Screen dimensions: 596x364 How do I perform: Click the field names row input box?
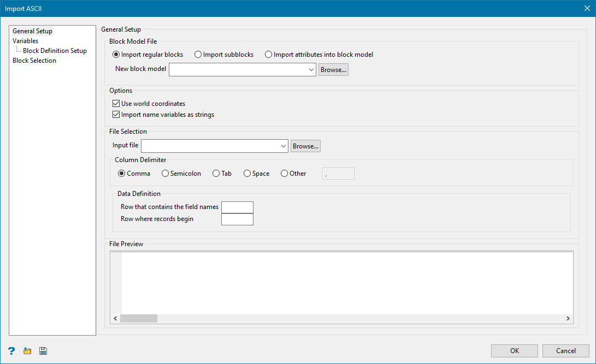237,207
